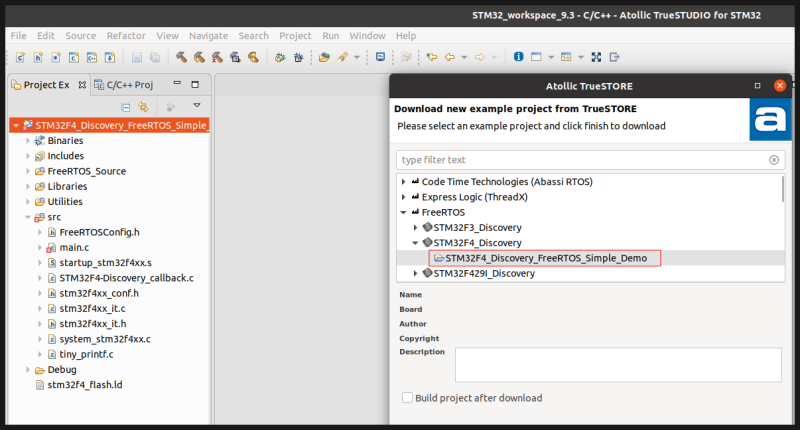
Task: Expand Code Time Technologies (Abassi RTOS) node
Action: click(x=404, y=182)
